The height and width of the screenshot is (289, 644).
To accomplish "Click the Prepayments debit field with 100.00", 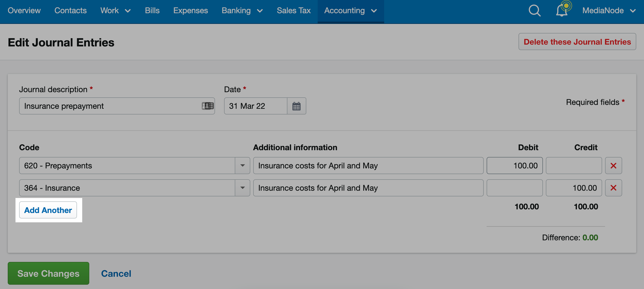I will pyautogui.click(x=514, y=166).
